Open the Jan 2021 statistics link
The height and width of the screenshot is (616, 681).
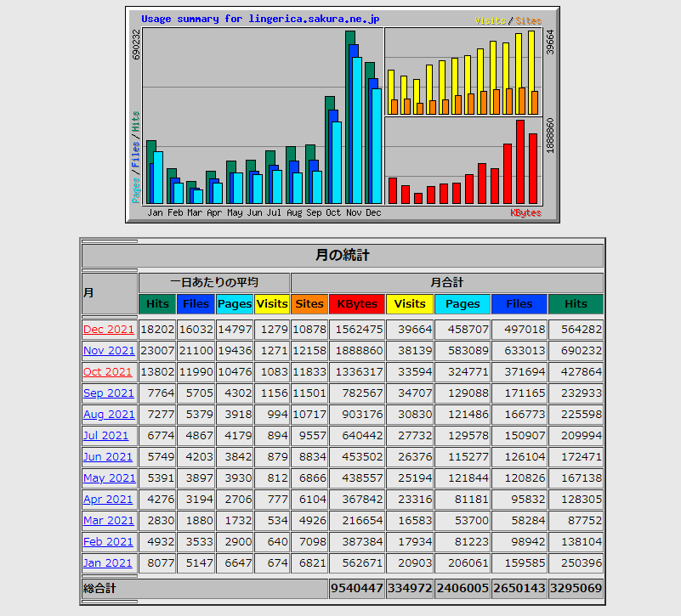pos(108,562)
